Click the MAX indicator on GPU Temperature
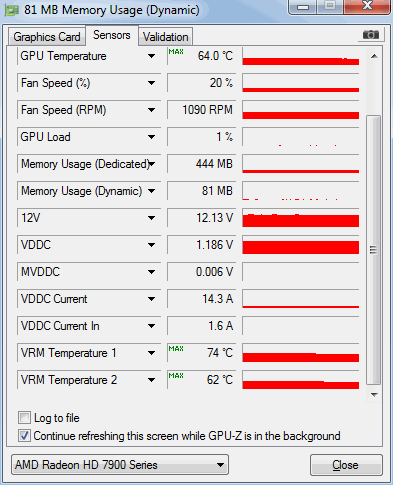This screenshot has width=393, height=485. (176, 52)
